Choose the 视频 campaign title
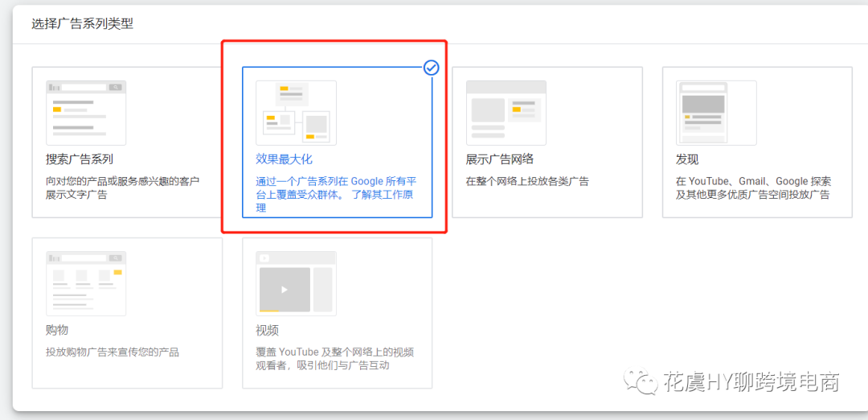Screen dimensions: 868x420 [268, 330]
